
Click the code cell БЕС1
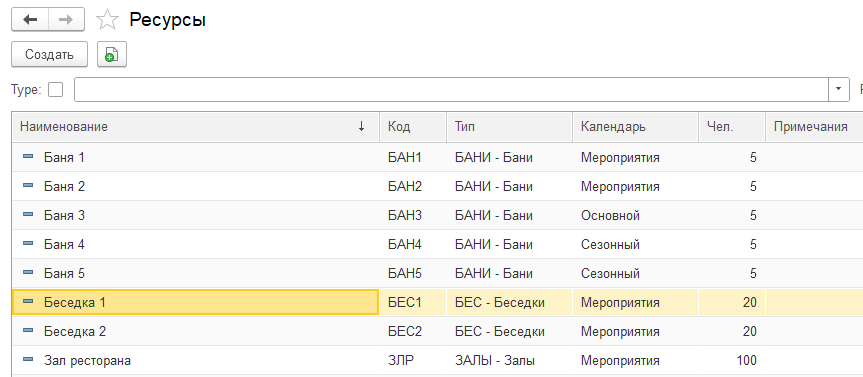405,303
